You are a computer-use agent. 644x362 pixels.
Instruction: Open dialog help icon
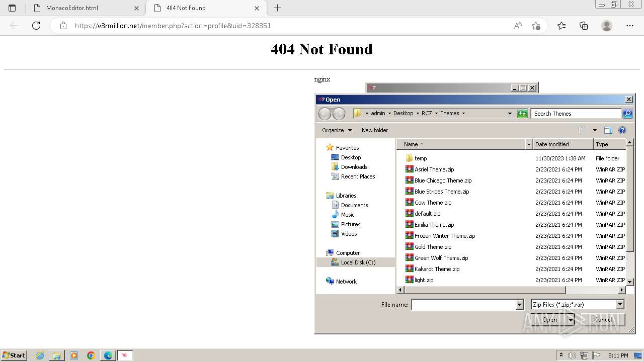coord(622,130)
